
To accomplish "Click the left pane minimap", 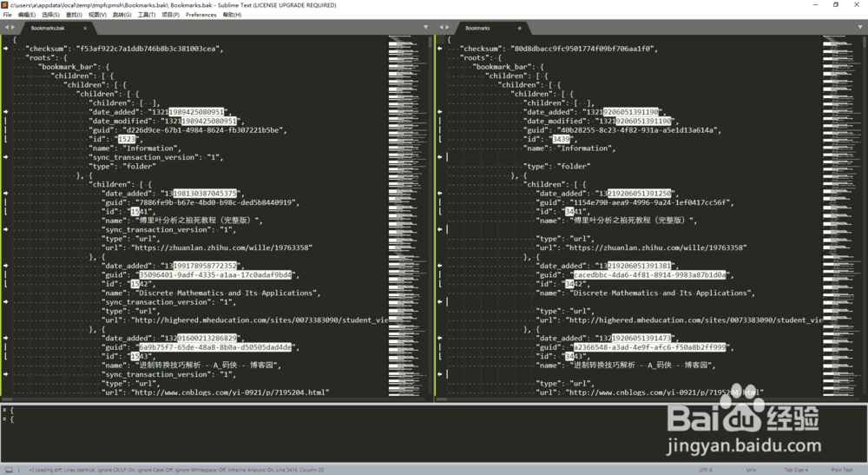I will coord(407,216).
